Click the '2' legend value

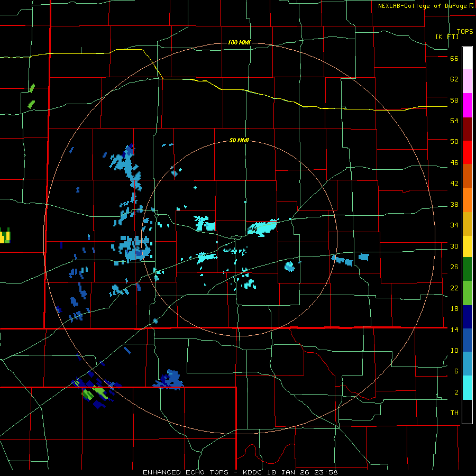456,392
